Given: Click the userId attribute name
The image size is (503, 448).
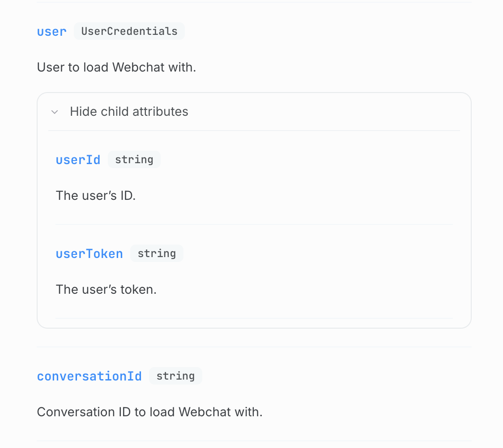Looking at the screenshot, I should coord(78,160).
